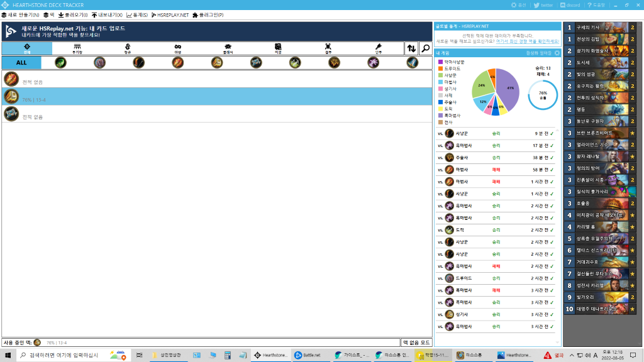Open lost game vs 마법사 58 분 전
Image resolution: width=644 pixels, height=362 pixels.
(x=496, y=170)
